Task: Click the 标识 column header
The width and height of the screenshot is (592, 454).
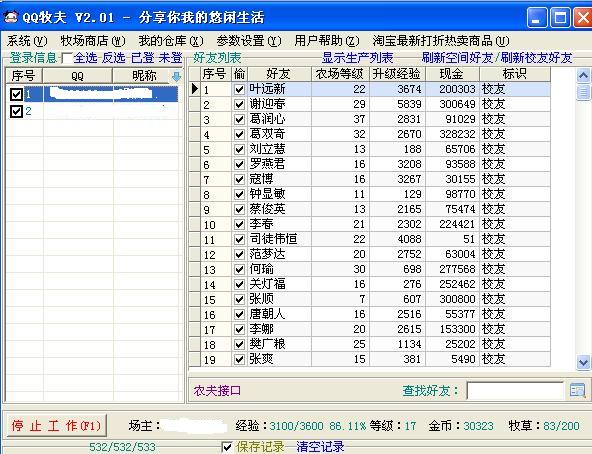Action: click(515, 74)
